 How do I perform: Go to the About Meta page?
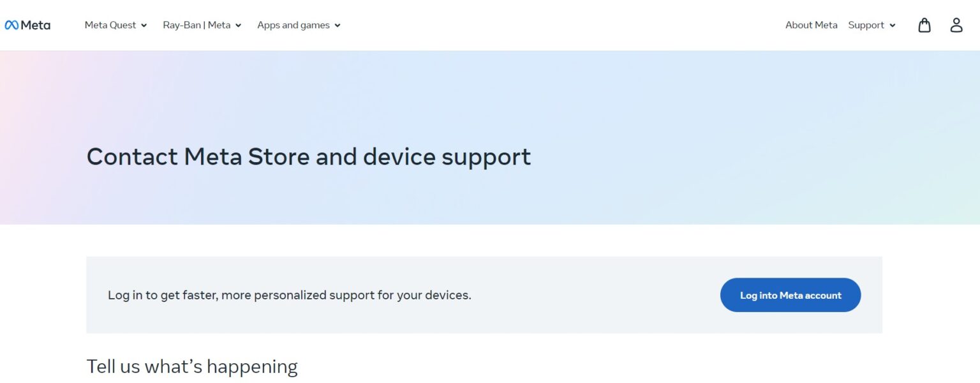(811, 26)
